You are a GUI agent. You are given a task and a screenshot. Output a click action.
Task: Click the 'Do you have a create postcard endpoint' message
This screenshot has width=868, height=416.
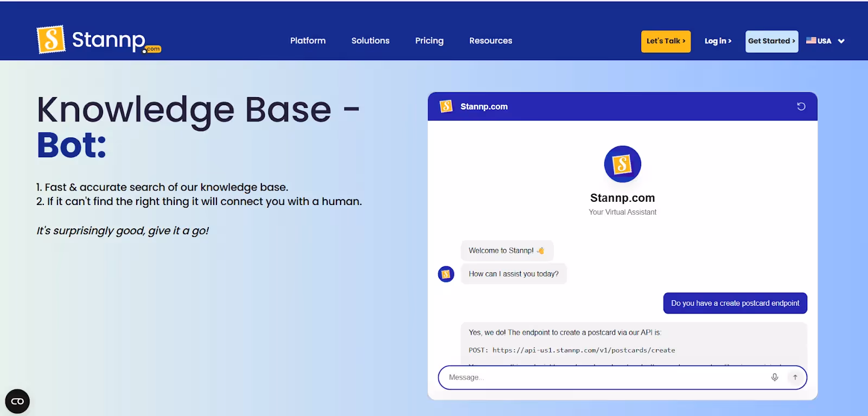[x=735, y=303]
